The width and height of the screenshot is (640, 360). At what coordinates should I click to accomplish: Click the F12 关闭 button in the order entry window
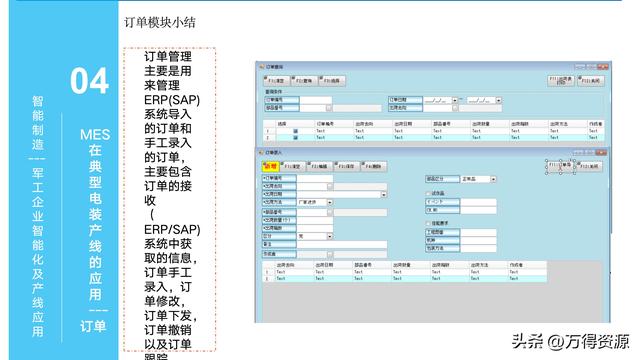tap(589, 166)
